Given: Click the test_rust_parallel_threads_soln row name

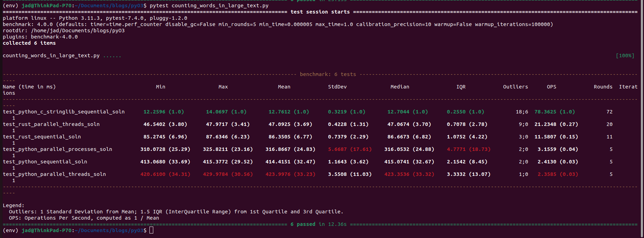Looking at the screenshot, I should [51, 124].
